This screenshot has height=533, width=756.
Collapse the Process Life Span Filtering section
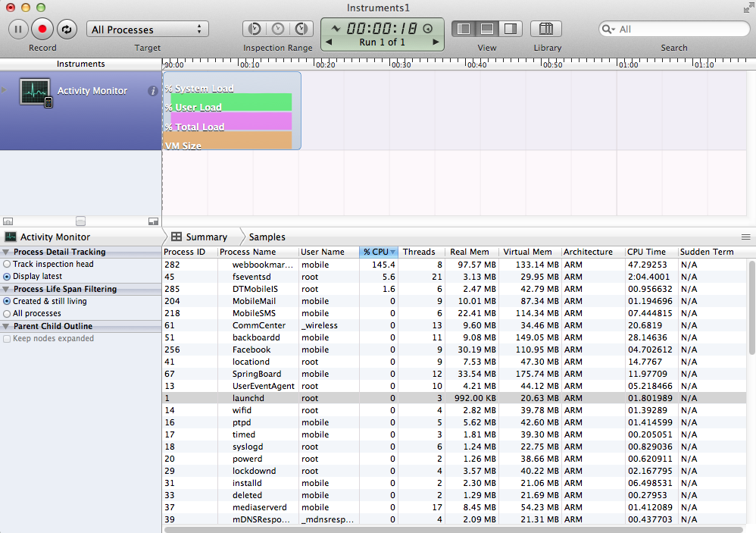[6, 289]
